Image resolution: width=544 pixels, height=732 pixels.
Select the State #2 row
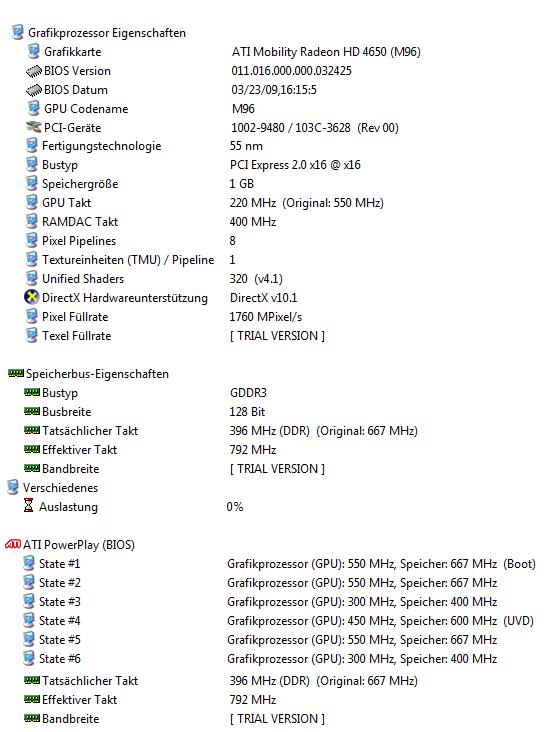[260, 583]
